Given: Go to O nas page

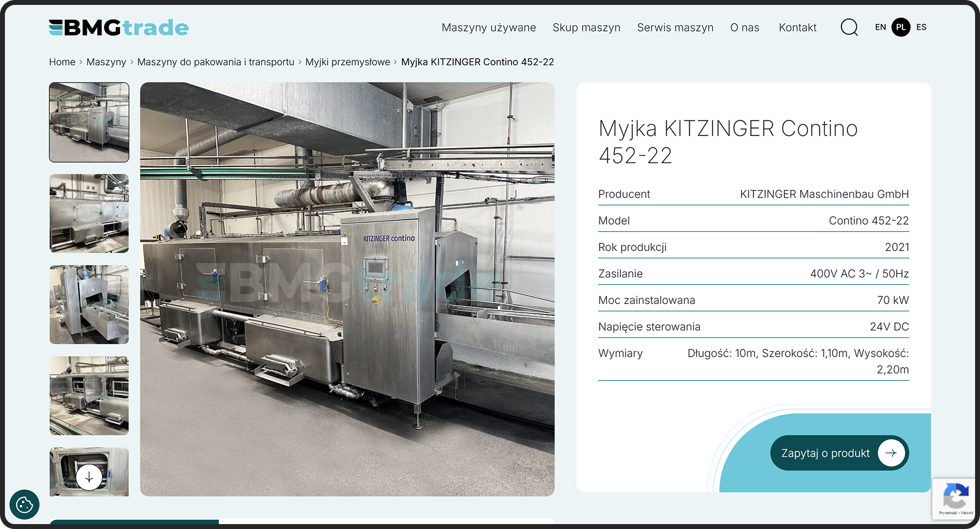Looking at the screenshot, I should point(745,28).
